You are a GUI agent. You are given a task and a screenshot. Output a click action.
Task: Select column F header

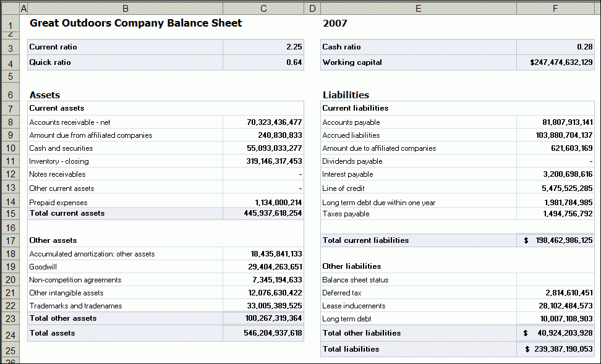click(x=554, y=8)
